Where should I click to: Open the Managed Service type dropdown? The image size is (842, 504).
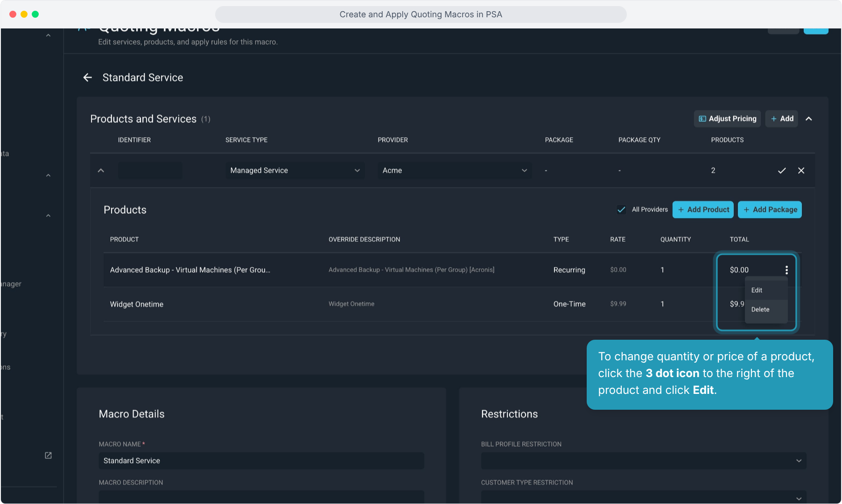click(x=295, y=171)
